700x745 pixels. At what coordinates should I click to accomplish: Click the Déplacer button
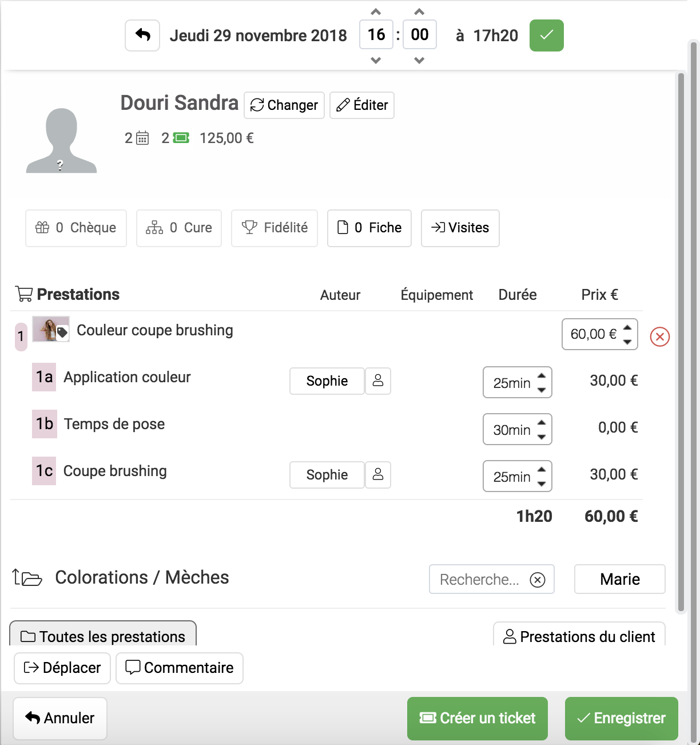click(62, 668)
